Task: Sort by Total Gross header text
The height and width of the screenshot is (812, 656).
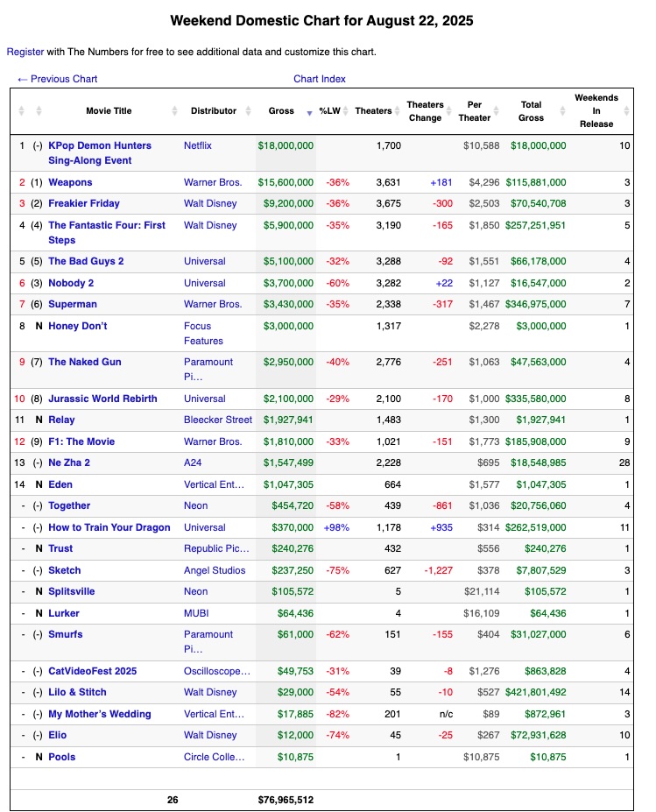Action: tap(532, 111)
